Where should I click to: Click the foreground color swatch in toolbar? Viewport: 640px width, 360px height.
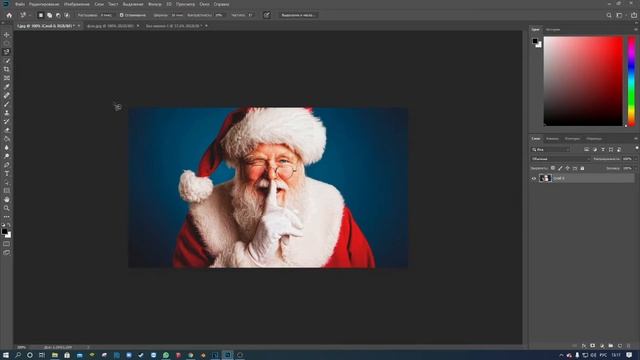point(4,231)
